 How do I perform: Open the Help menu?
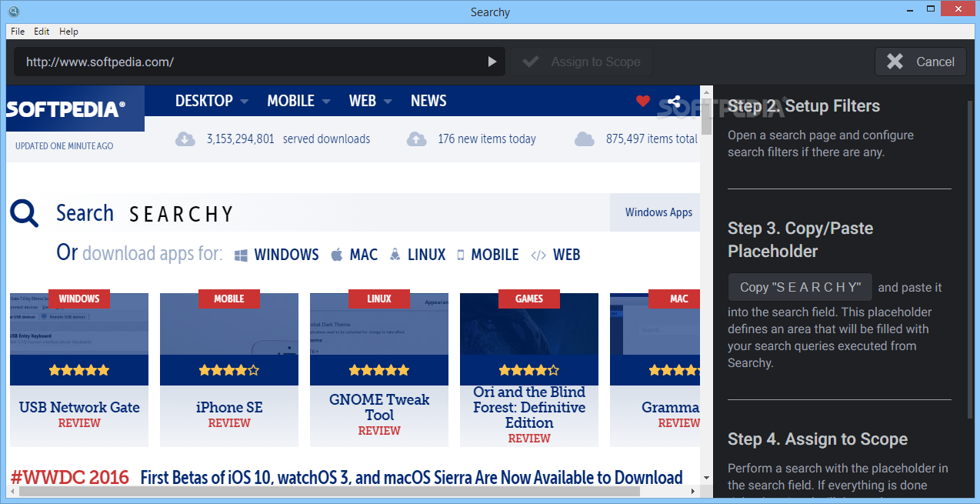coord(68,32)
